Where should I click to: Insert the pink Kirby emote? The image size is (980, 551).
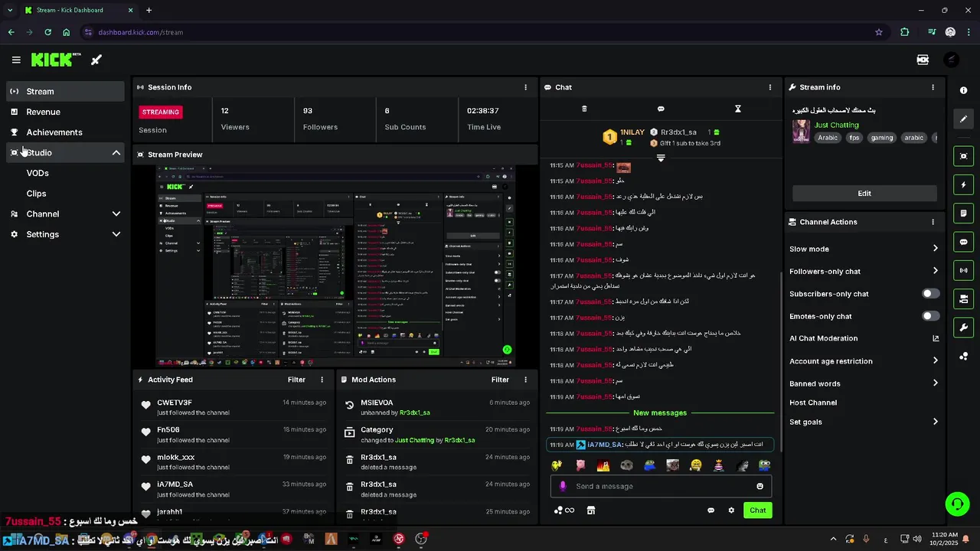click(x=580, y=465)
